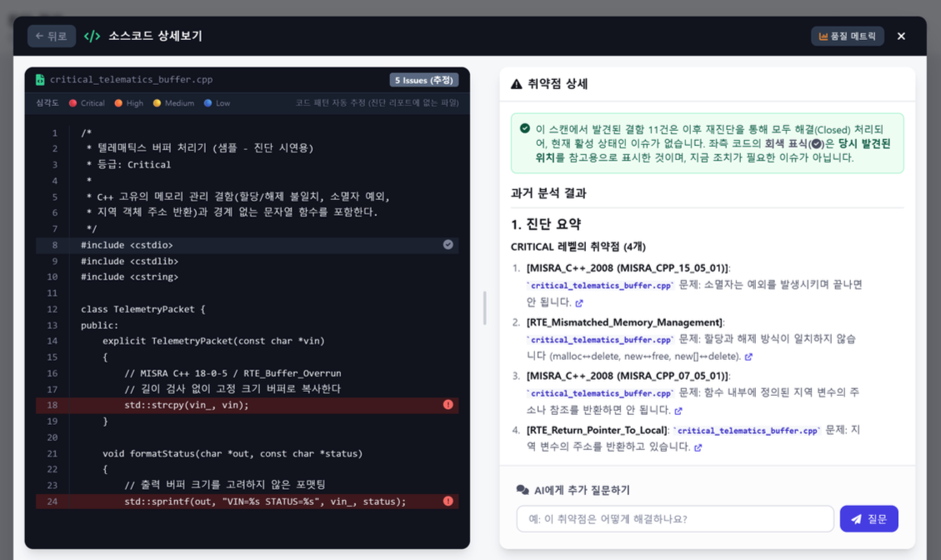Focus the AI question input field
Image resolution: width=941 pixels, height=560 pixels.
point(675,518)
